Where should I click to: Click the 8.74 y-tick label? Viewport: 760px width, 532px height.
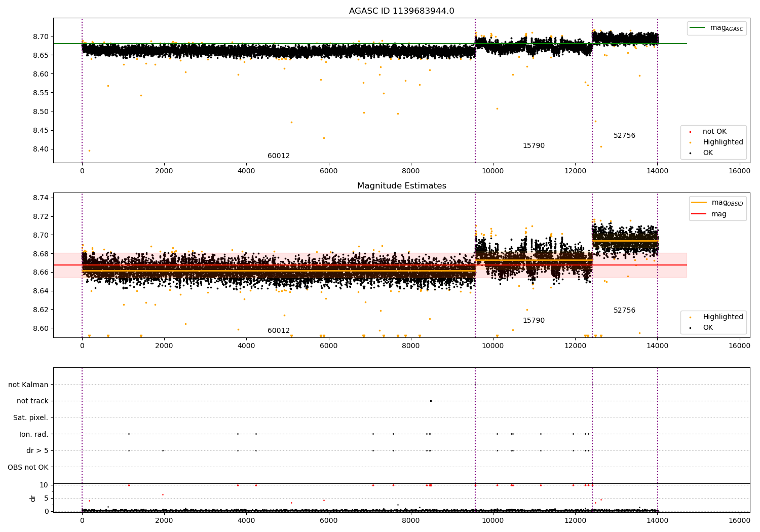[x=41, y=198]
